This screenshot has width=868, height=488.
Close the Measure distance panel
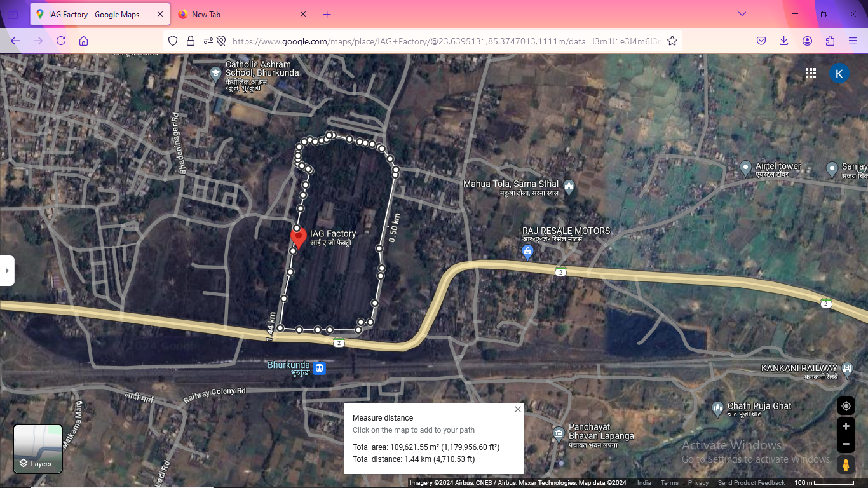(518, 409)
